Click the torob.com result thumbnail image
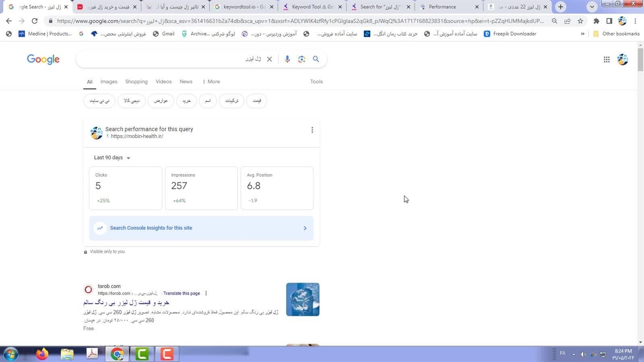 pyautogui.click(x=302, y=299)
